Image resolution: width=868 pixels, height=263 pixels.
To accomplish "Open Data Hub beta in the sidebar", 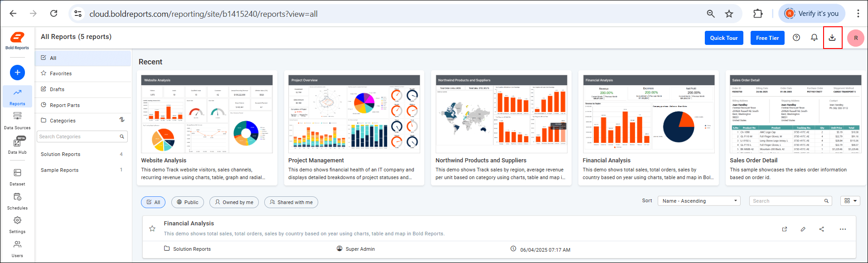I will (17, 145).
